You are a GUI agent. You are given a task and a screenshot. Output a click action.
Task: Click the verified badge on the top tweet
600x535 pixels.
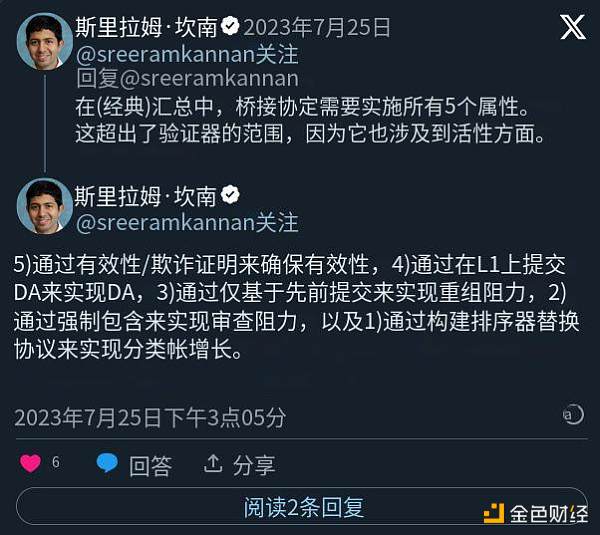click(x=230, y=25)
